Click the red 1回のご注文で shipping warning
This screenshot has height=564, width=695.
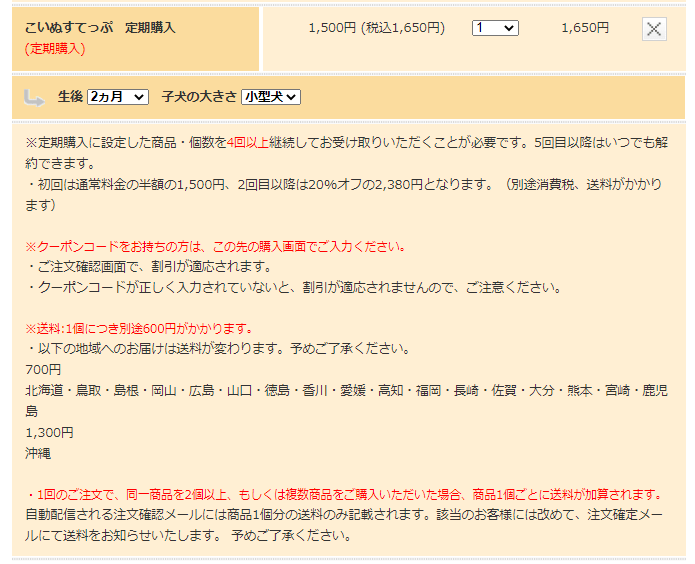point(345,494)
